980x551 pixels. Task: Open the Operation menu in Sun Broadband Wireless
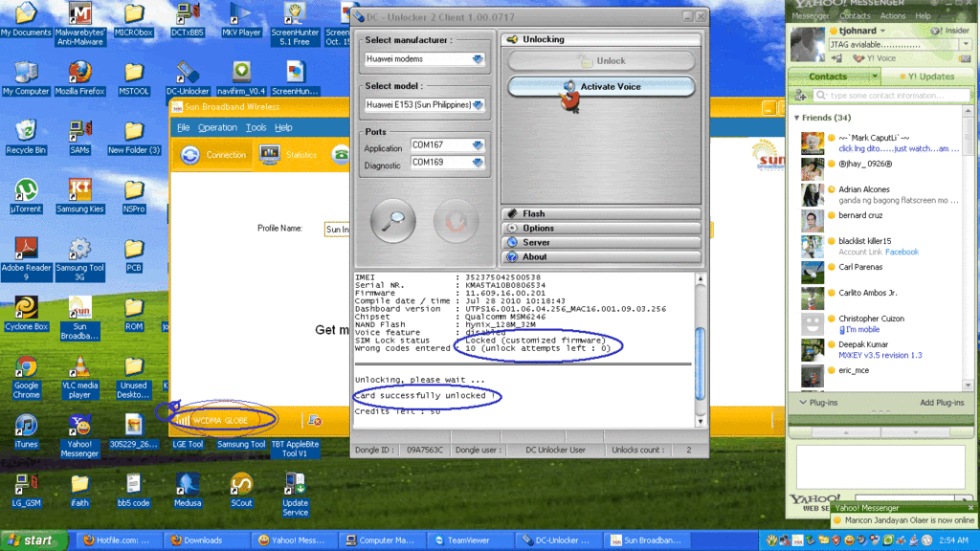tap(217, 127)
